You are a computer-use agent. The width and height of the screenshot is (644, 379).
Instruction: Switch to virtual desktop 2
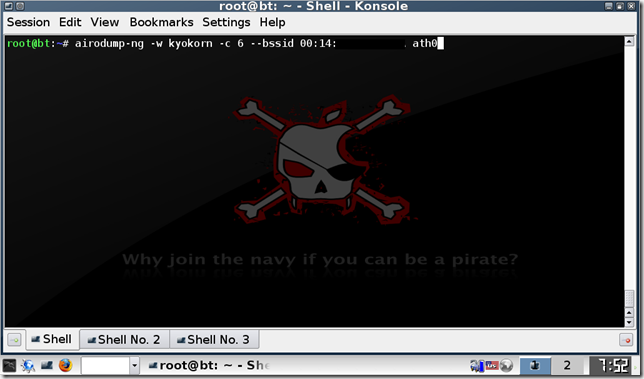click(567, 365)
